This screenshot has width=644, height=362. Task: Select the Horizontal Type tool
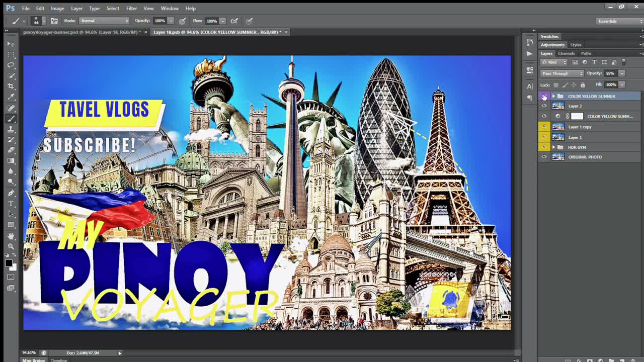(11, 203)
